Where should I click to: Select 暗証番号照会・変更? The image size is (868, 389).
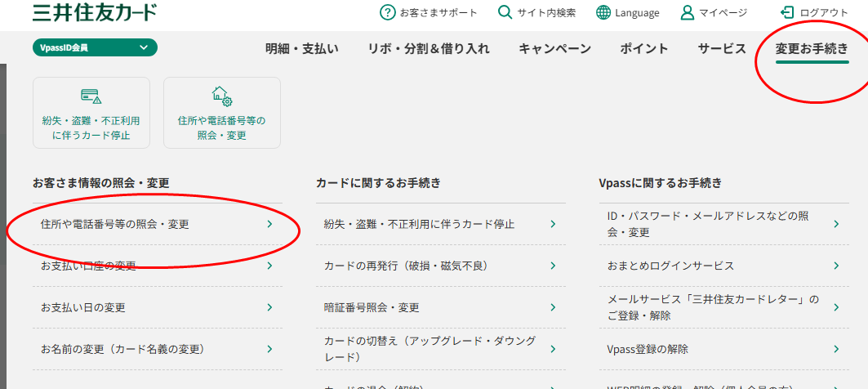pos(441,307)
